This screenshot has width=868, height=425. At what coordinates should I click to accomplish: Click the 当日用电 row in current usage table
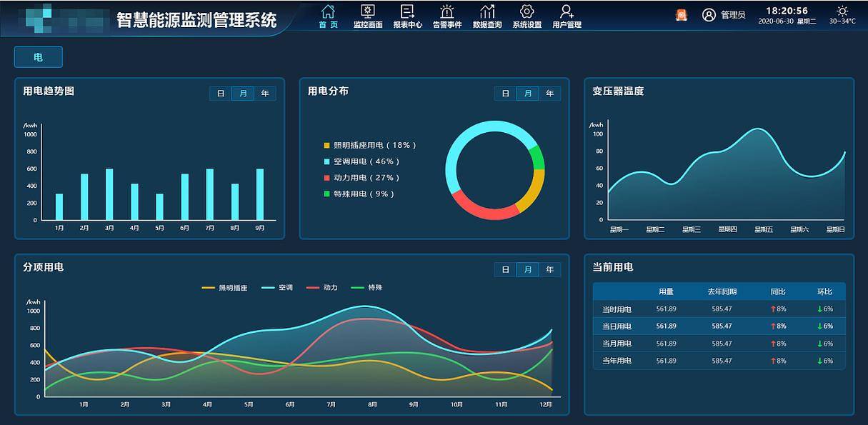tap(617, 326)
